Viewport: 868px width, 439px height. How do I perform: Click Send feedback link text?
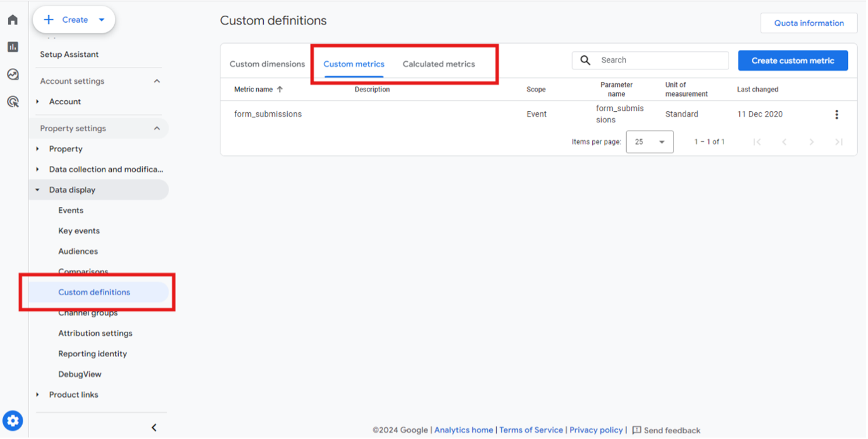[672, 430]
